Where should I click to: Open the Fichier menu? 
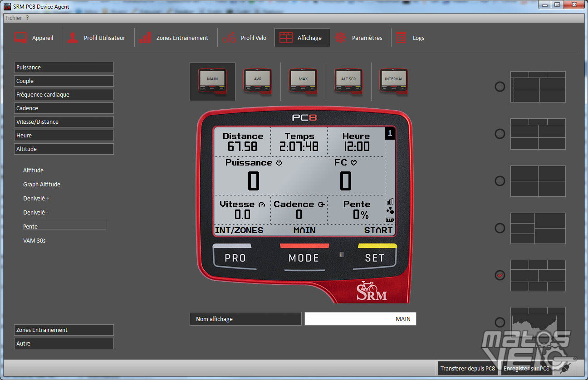tap(14, 18)
